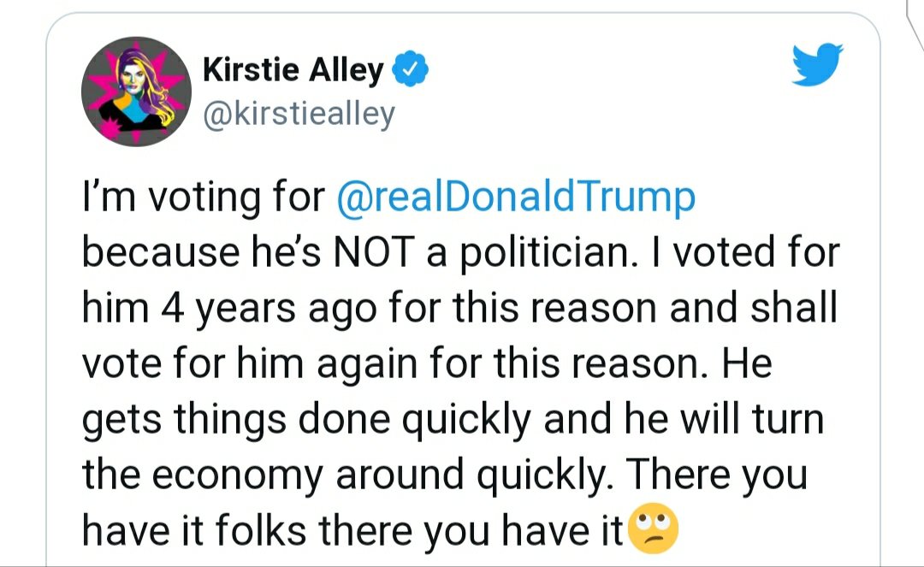Open the @realDonaldTrump mention link
This screenshot has height=567, width=924.
(518, 198)
